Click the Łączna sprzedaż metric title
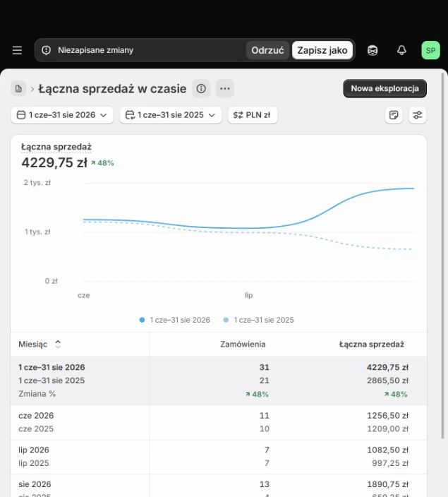The height and width of the screenshot is (497, 448). 56,147
